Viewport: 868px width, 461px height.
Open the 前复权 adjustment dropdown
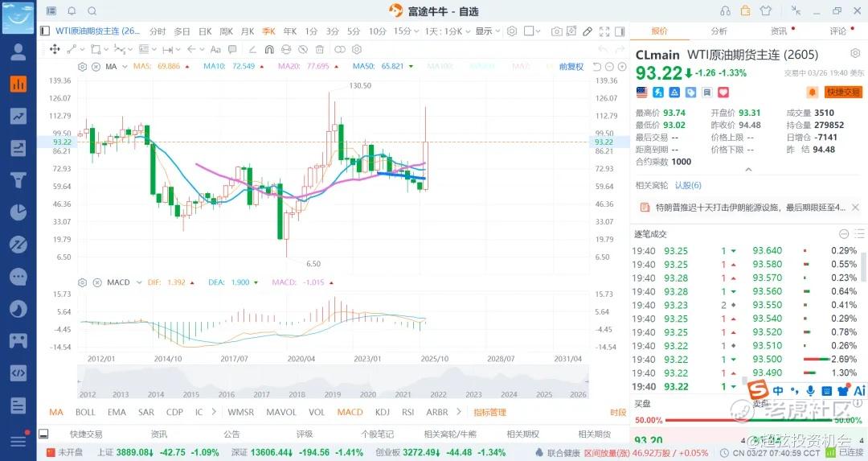click(571, 67)
